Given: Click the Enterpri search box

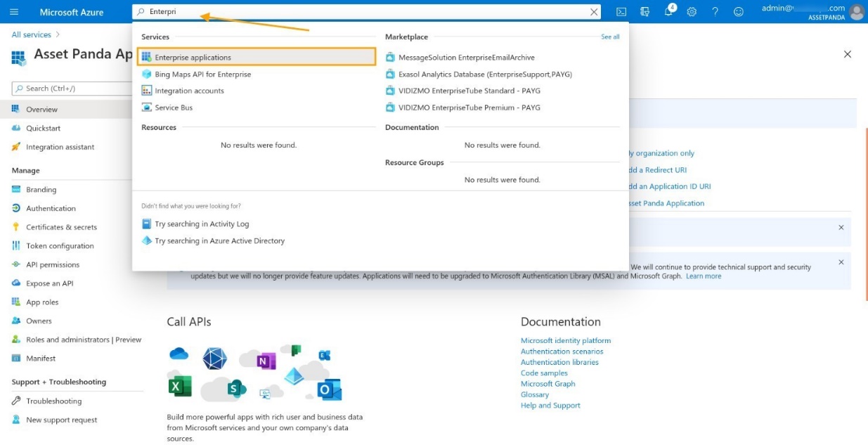Looking at the screenshot, I should pyautogui.click(x=366, y=12).
